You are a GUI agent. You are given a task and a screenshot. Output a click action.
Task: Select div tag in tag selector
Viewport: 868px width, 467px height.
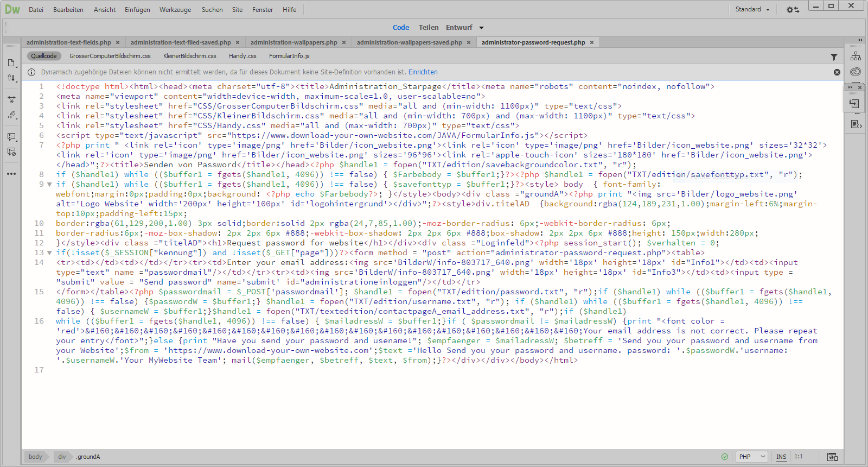(x=62, y=457)
